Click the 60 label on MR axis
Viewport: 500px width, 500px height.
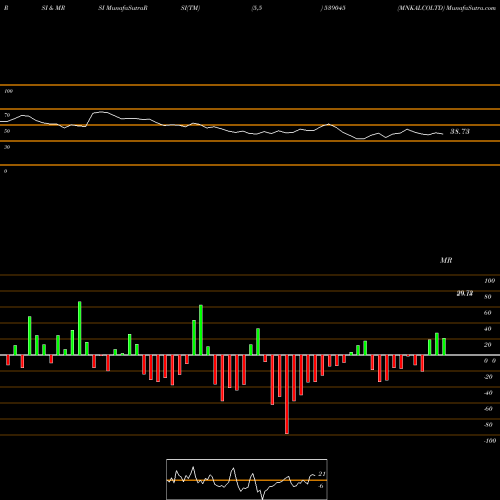(488, 313)
